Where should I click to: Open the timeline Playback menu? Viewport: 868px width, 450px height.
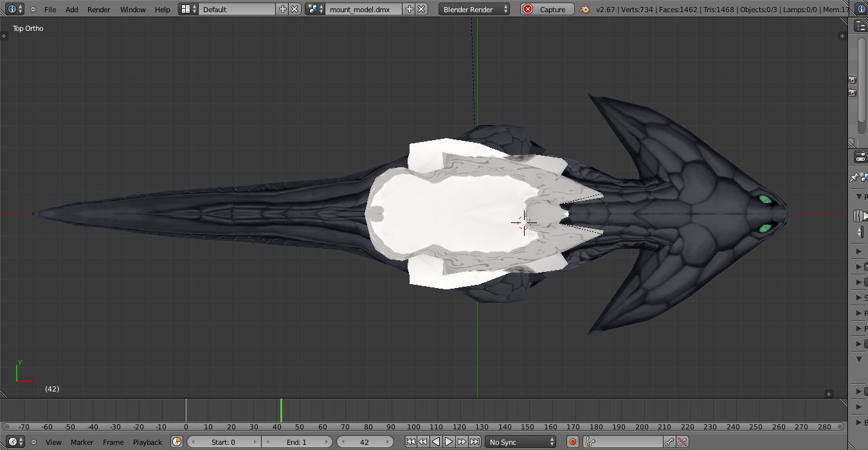click(148, 442)
